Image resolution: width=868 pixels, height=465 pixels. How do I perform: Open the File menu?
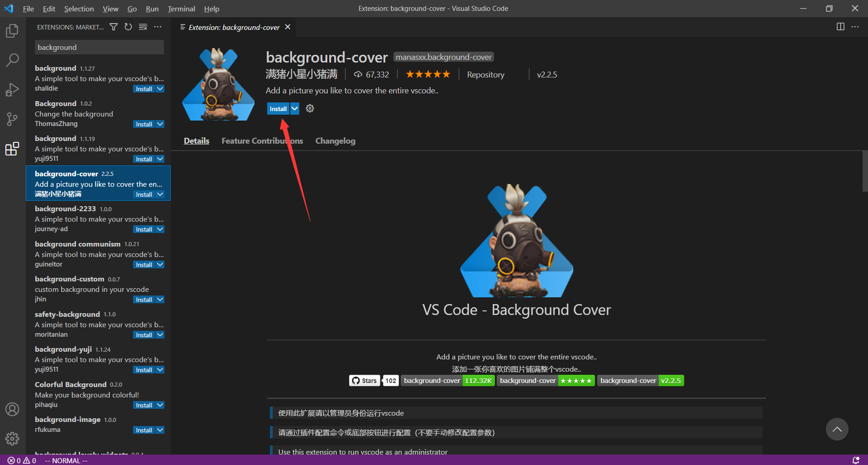coord(28,9)
